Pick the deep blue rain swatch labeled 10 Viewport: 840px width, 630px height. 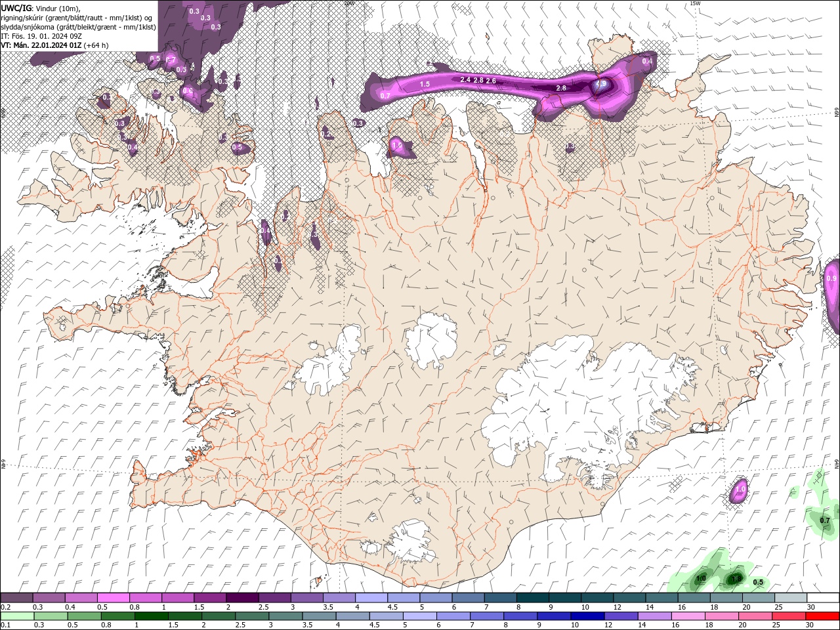587,616
